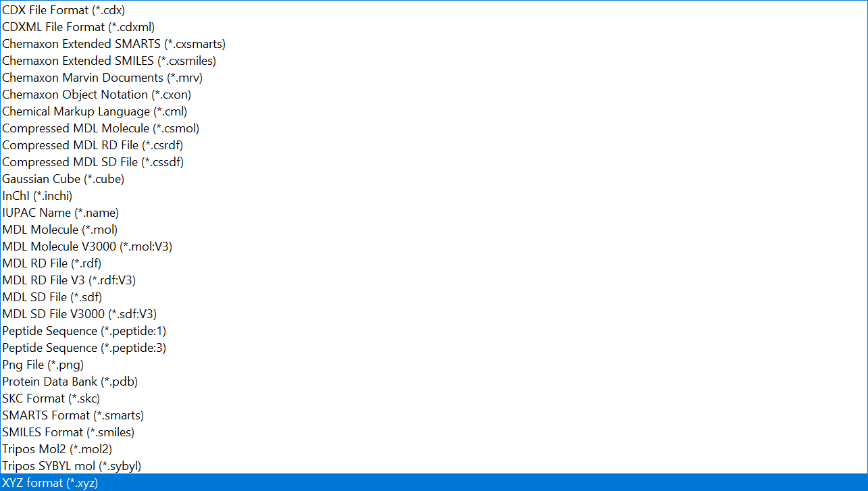Choose IUPAC Name (*.name) entry
This screenshot has height=491, width=868.
pos(434,213)
